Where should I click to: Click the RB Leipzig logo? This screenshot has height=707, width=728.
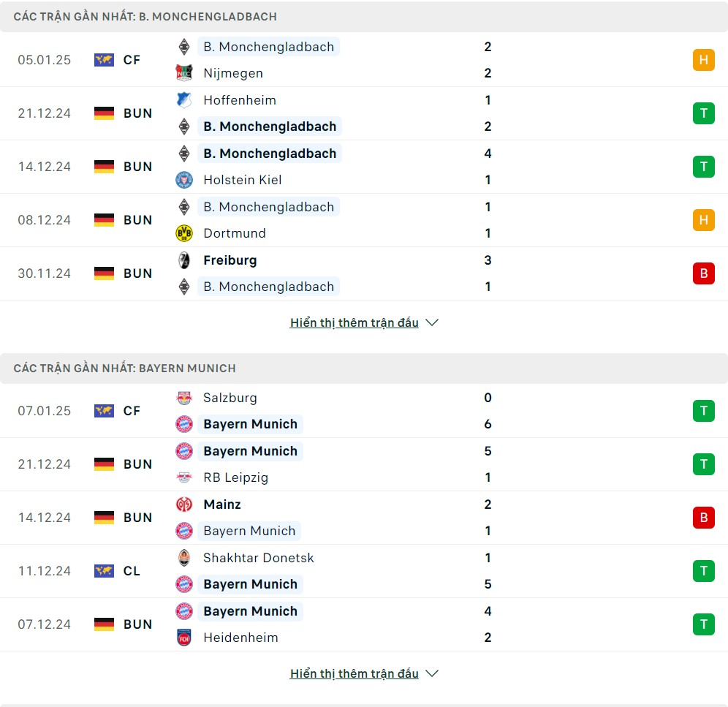184,477
